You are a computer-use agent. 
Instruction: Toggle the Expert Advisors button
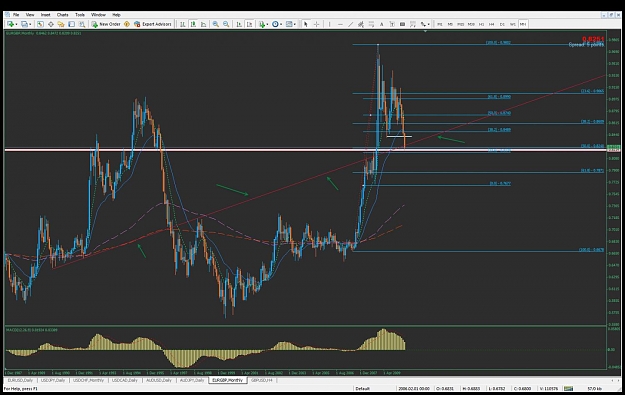pos(153,24)
